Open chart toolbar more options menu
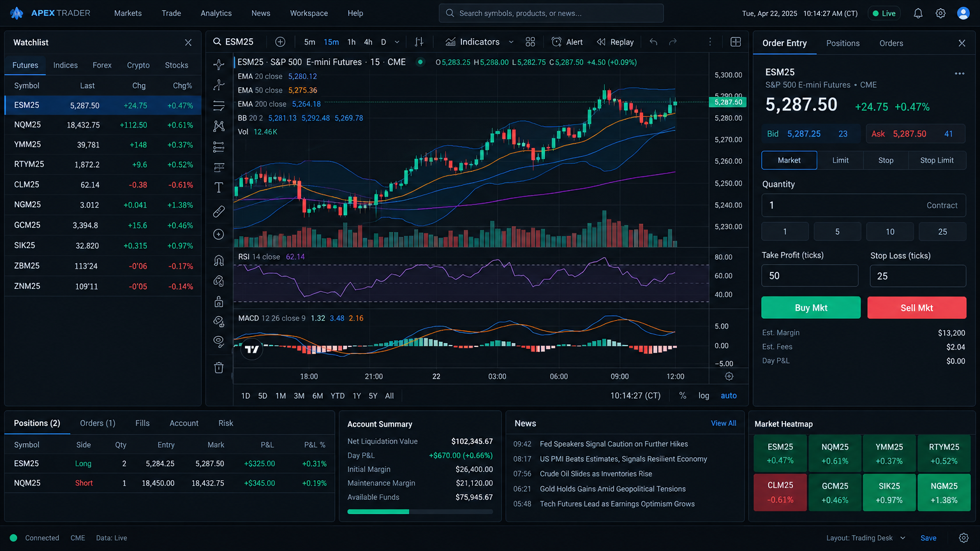Screen dimensions: 980x551 710,41
